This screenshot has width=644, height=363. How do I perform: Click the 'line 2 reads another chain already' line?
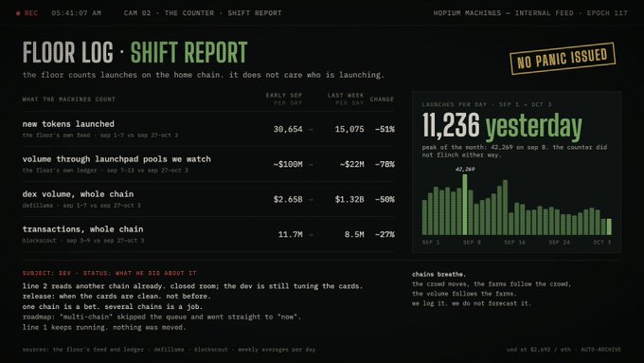click(x=192, y=286)
